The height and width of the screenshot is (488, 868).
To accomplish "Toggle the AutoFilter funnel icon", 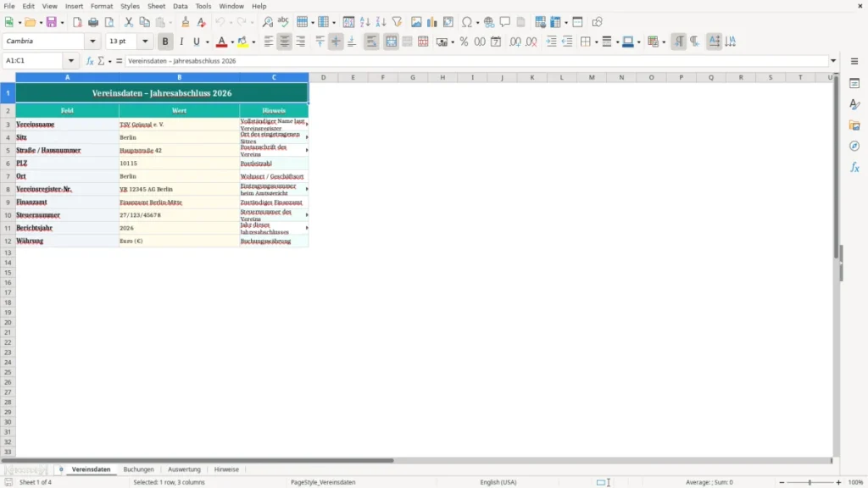I will coord(397,22).
